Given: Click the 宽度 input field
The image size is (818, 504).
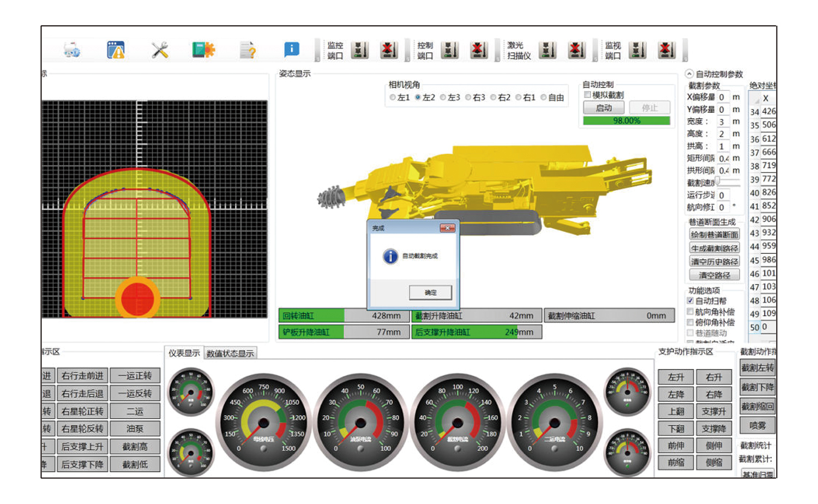Looking at the screenshot, I should pyautogui.click(x=723, y=122).
